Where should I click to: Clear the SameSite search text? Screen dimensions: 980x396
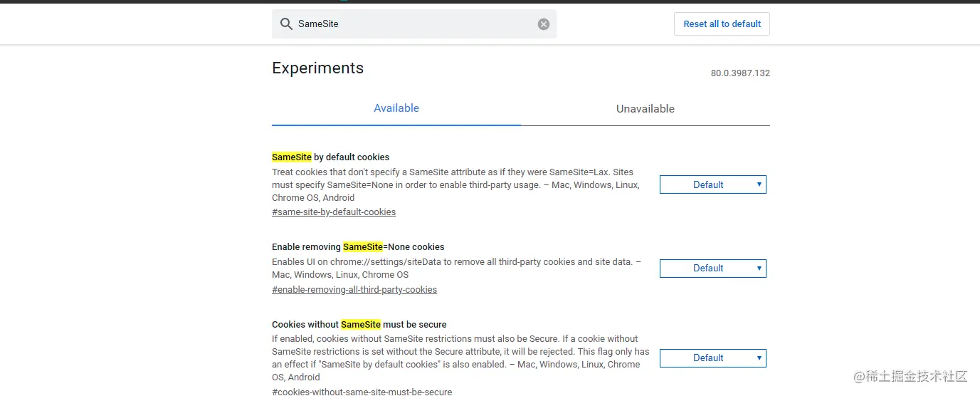pos(544,24)
